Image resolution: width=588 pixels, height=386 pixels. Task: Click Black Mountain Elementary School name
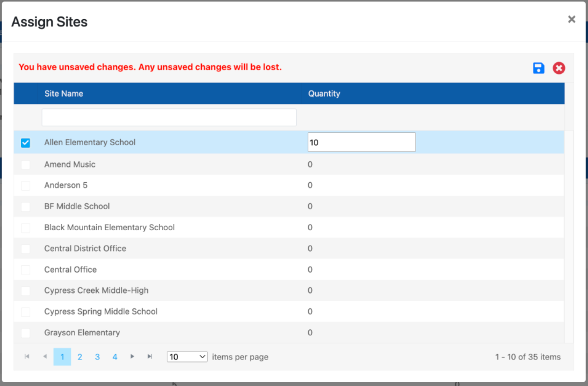109,227
